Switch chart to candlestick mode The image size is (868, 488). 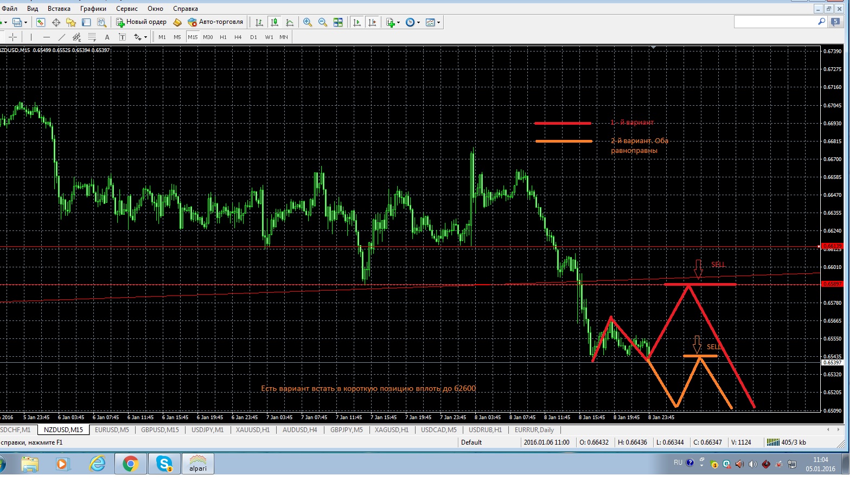[x=275, y=22]
